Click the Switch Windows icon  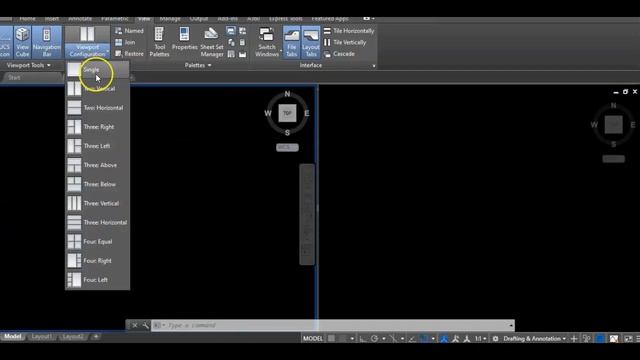pos(267,35)
